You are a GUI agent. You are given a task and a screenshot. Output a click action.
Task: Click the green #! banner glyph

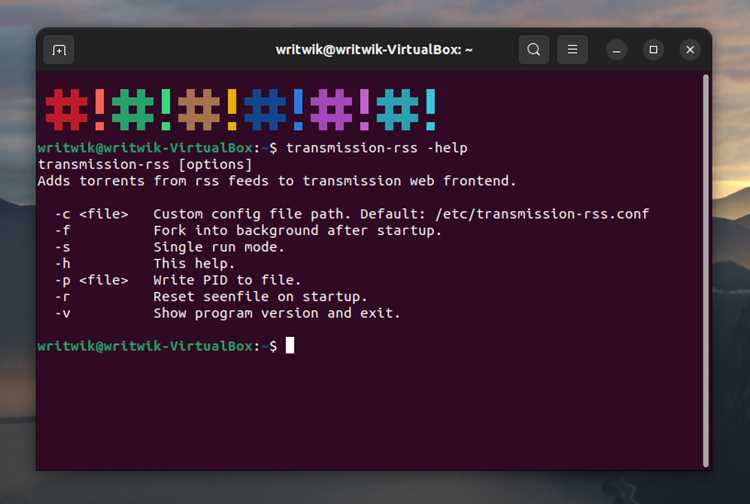tap(142, 110)
